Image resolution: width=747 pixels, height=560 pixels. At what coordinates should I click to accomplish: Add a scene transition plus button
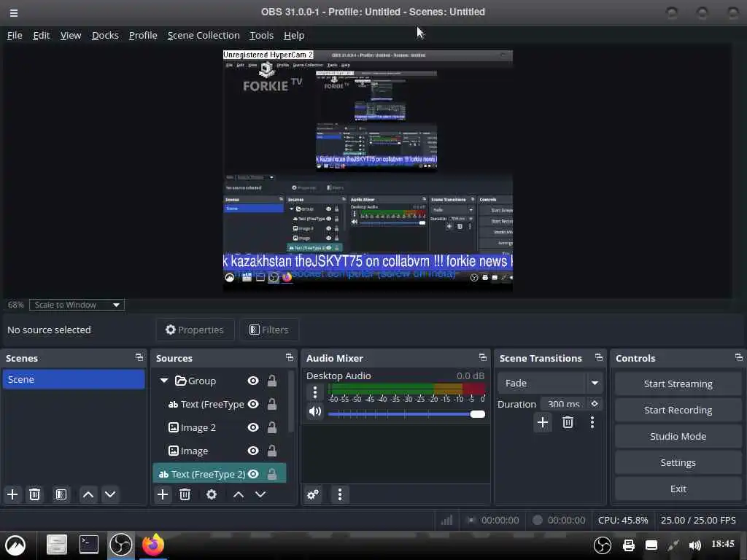pyautogui.click(x=542, y=422)
